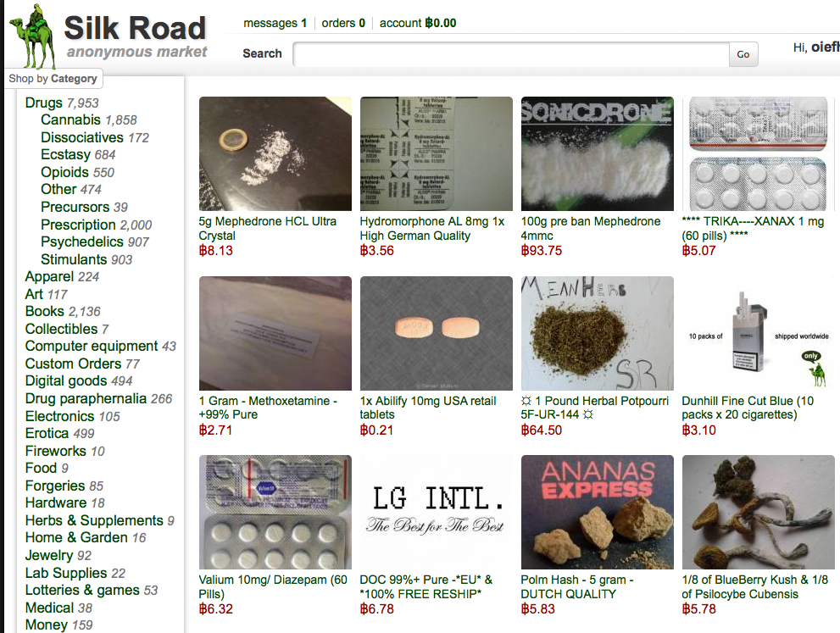Click into the Search text field
The width and height of the screenshot is (840, 633).
(x=511, y=54)
